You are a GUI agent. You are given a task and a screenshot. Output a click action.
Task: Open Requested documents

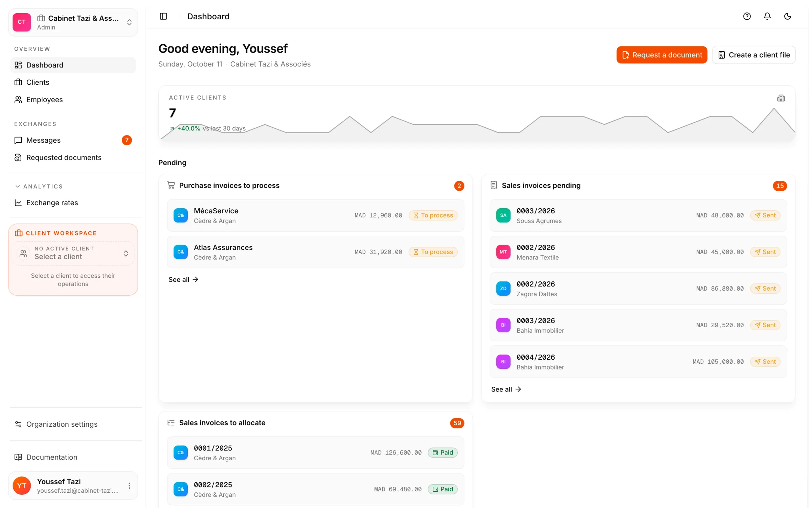click(x=73, y=157)
